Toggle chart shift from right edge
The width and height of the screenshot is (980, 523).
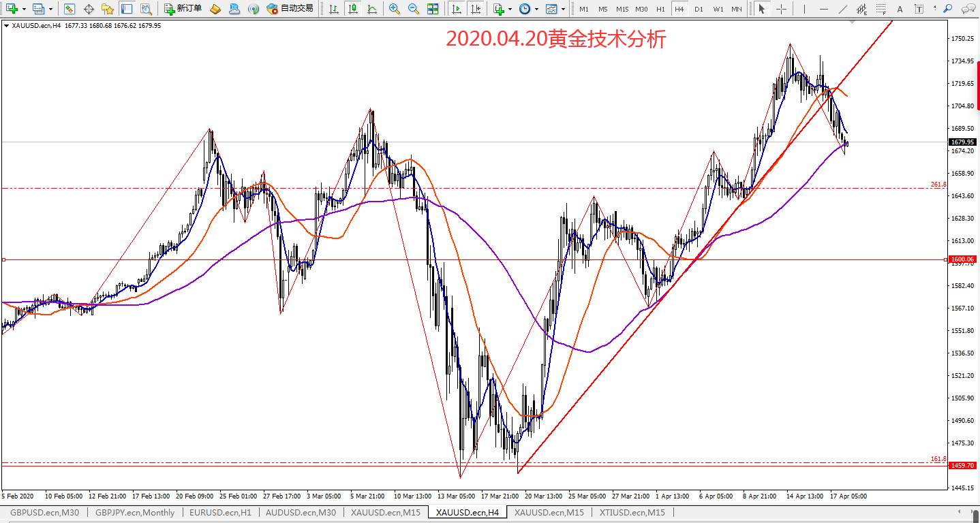474,9
